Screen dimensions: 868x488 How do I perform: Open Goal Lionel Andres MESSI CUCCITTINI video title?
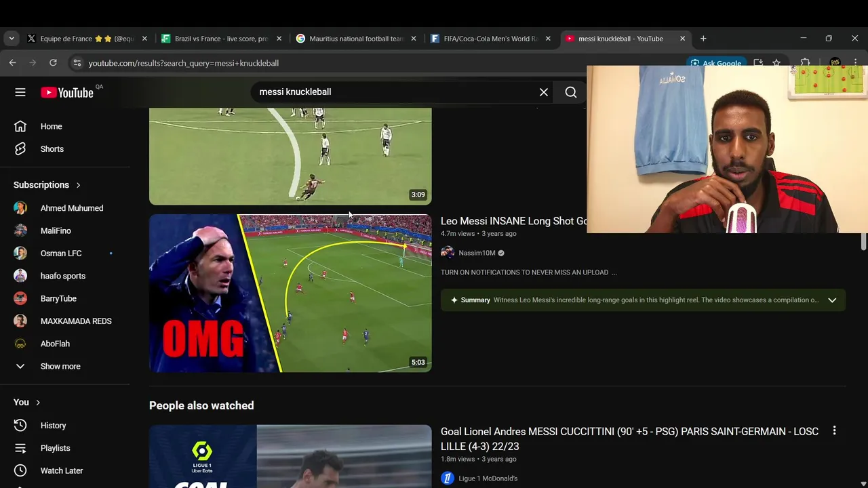click(x=629, y=439)
